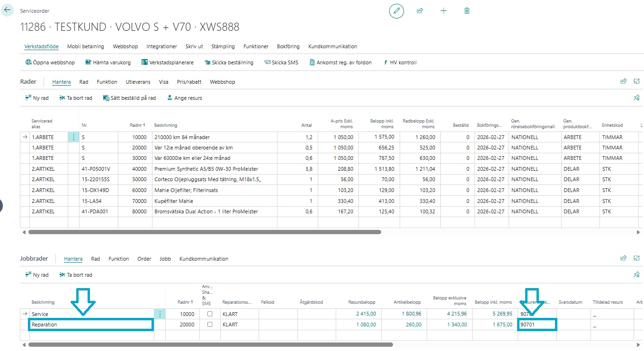
Task: Click the pencil edit icon at top
Action: [396, 11]
